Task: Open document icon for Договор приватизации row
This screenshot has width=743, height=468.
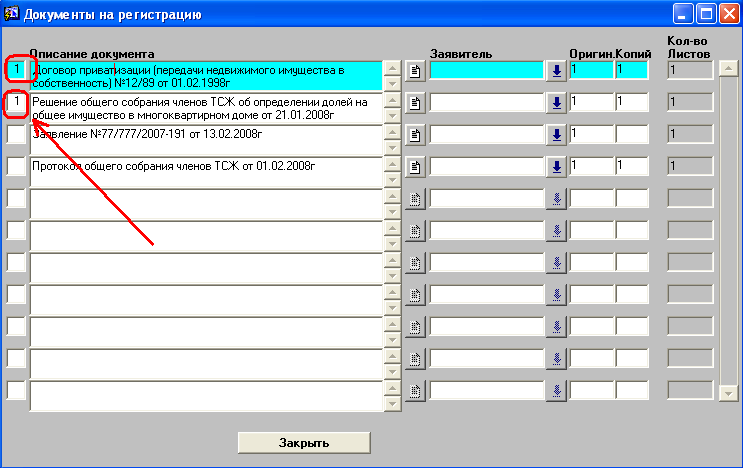Action: click(415, 71)
